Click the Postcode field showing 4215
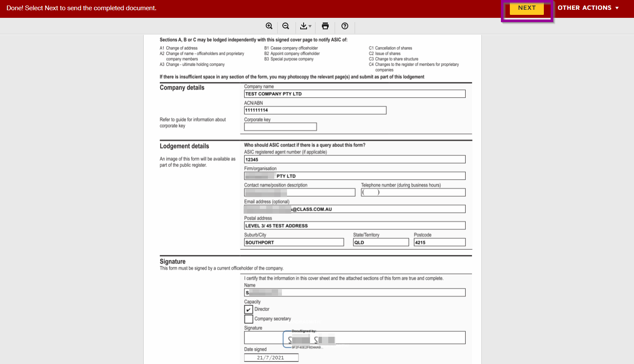 coord(439,243)
